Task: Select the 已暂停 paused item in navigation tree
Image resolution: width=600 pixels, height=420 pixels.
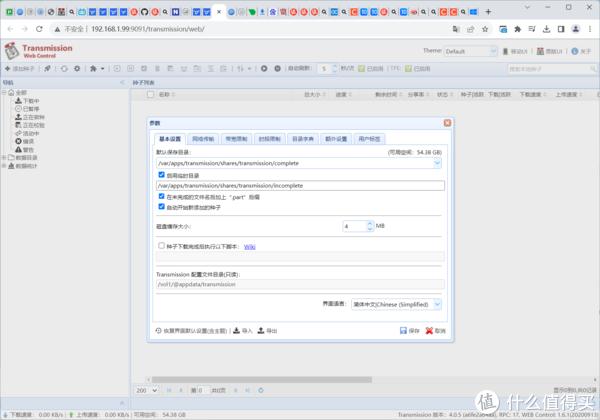Action: tap(27, 109)
